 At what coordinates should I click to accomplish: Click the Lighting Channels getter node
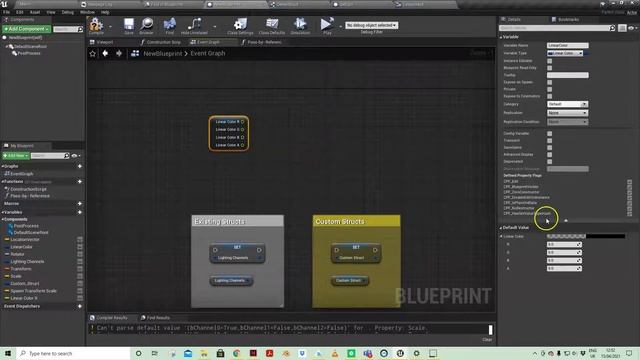pos(231,280)
